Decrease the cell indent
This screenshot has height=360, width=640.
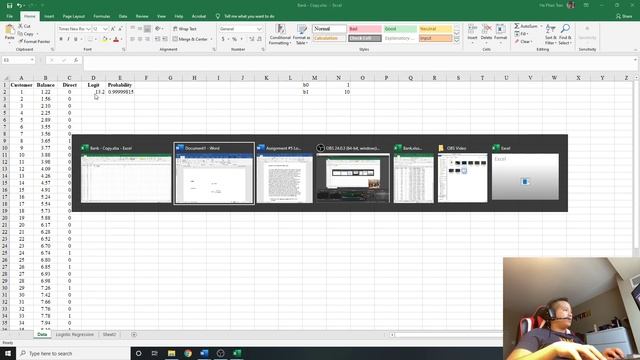[158, 39]
